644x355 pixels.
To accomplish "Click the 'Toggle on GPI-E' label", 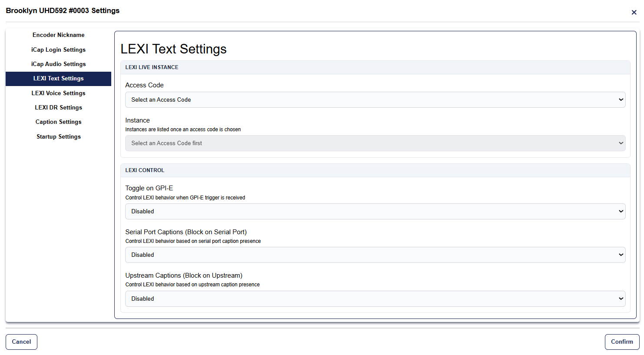I will pos(149,188).
